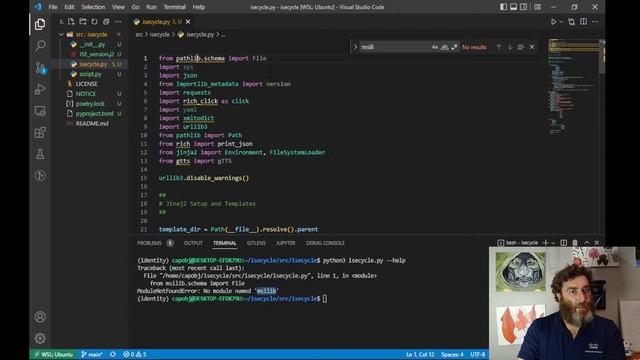Open the Extensions view
640x360 pixels.
(x=40, y=133)
